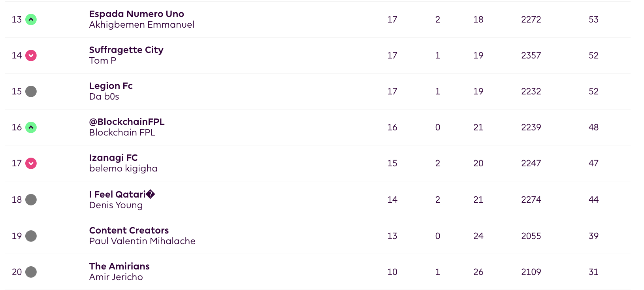
Task: Click the 2357 points value for Suffragette City
Action: (x=531, y=55)
